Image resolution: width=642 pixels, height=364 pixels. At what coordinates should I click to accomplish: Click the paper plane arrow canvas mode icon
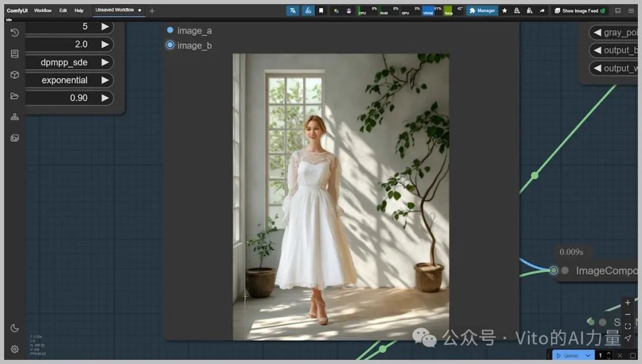pos(628,338)
